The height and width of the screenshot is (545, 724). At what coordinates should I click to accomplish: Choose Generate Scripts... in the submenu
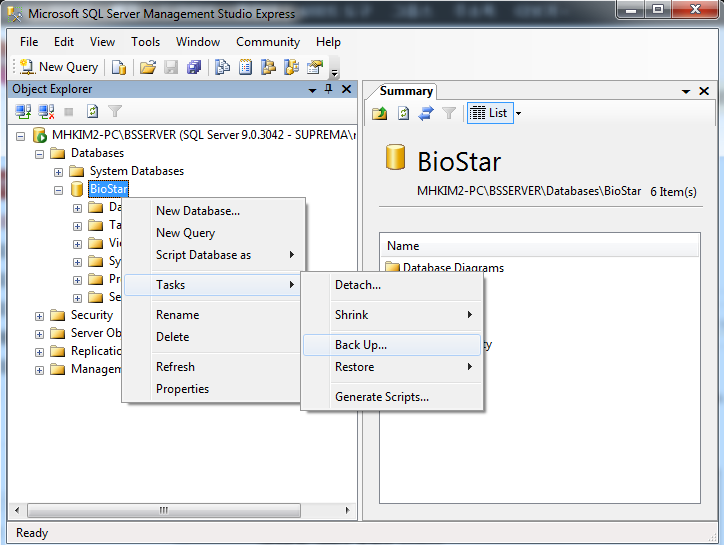(381, 397)
